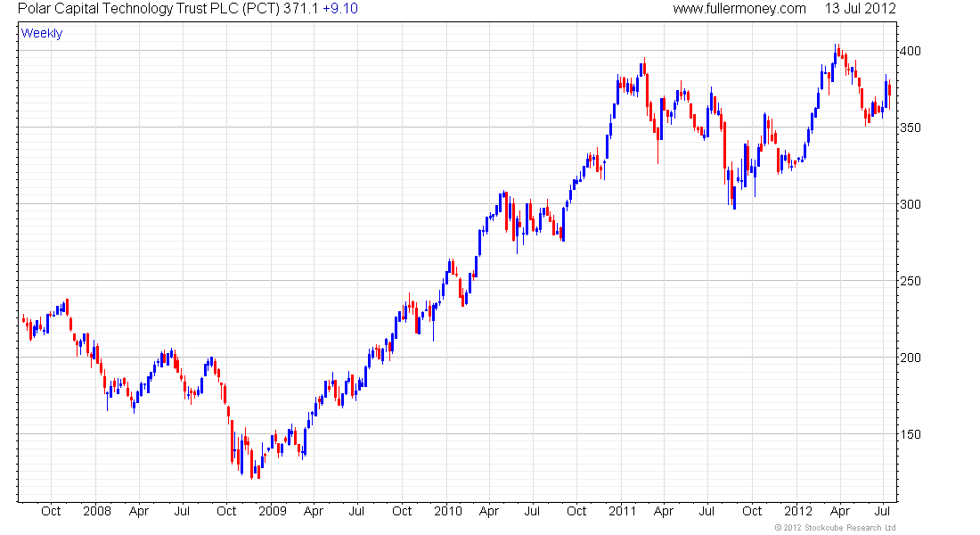The width and height of the screenshot is (980, 535).
Task: Click the Apr label right after 2012
Action: [x=840, y=512]
